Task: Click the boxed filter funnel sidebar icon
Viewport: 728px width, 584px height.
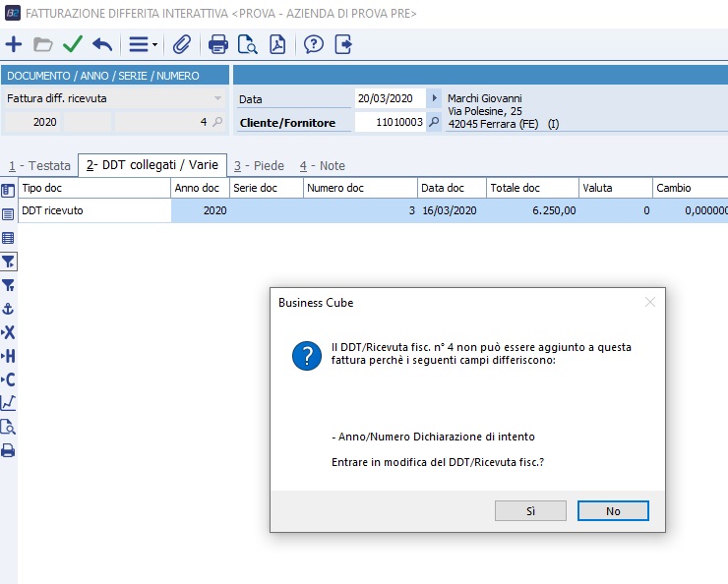Action: 8,262
